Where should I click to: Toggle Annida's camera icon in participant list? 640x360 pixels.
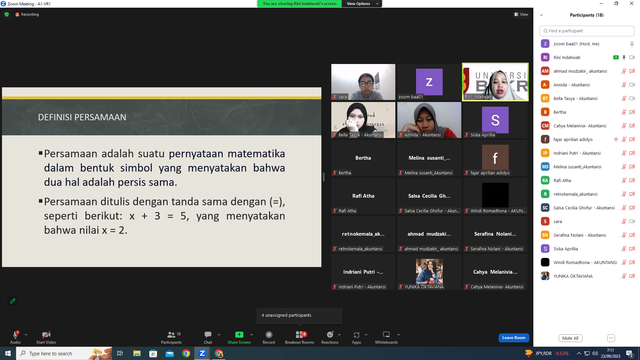point(632,85)
